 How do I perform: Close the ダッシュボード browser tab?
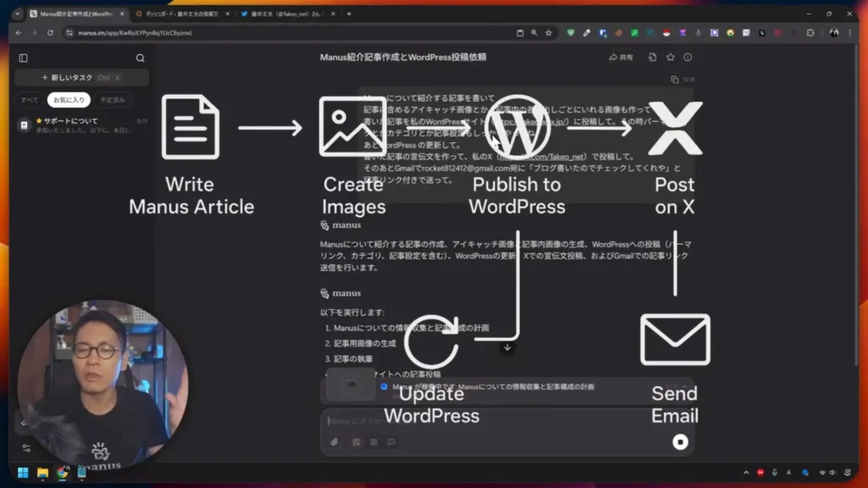coord(227,14)
